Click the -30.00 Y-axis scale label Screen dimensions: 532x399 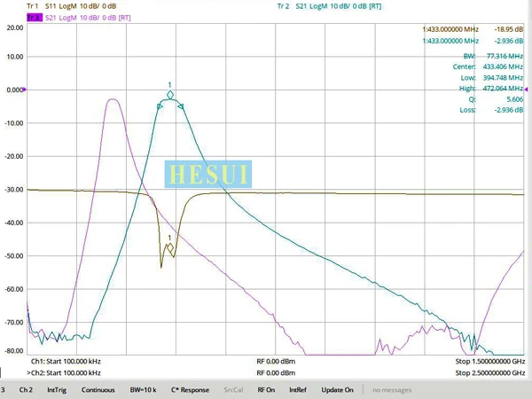(14, 190)
